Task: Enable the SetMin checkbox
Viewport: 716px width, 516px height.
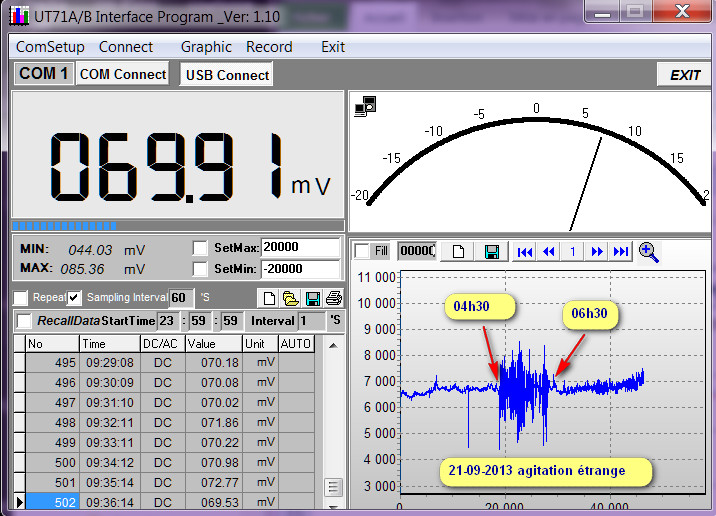Action: [x=200, y=269]
